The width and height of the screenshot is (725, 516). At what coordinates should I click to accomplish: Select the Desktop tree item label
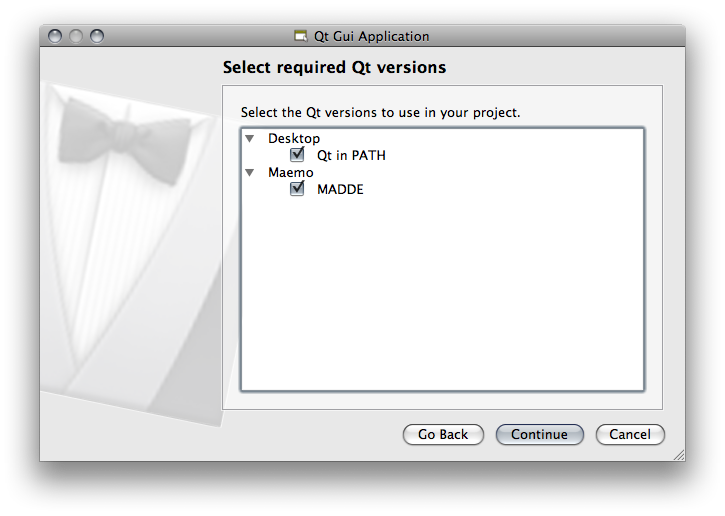click(294, 138)
